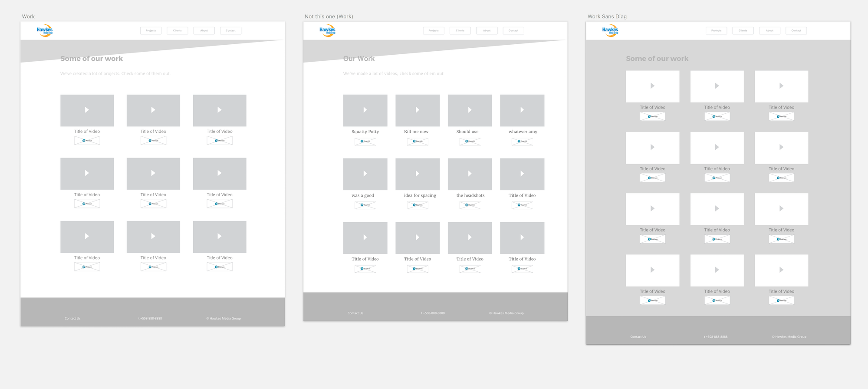868x389 pixels.
Task: Click Contact button in Work Sans Diag artboard
Action: 796,31
